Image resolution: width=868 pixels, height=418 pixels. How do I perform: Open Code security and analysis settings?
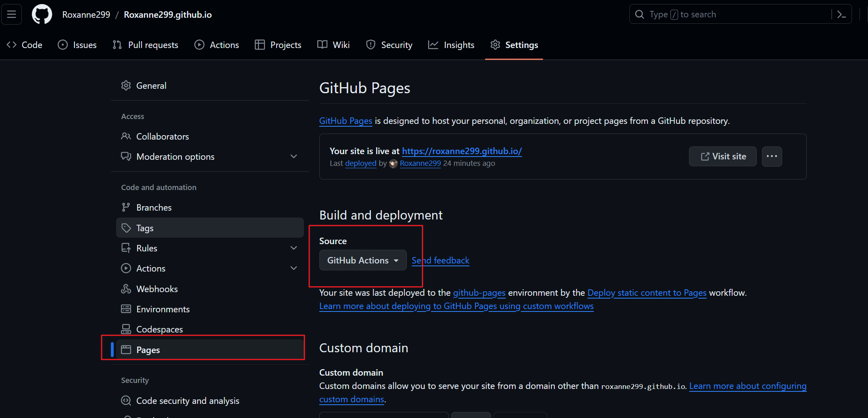tap(210, 401)
